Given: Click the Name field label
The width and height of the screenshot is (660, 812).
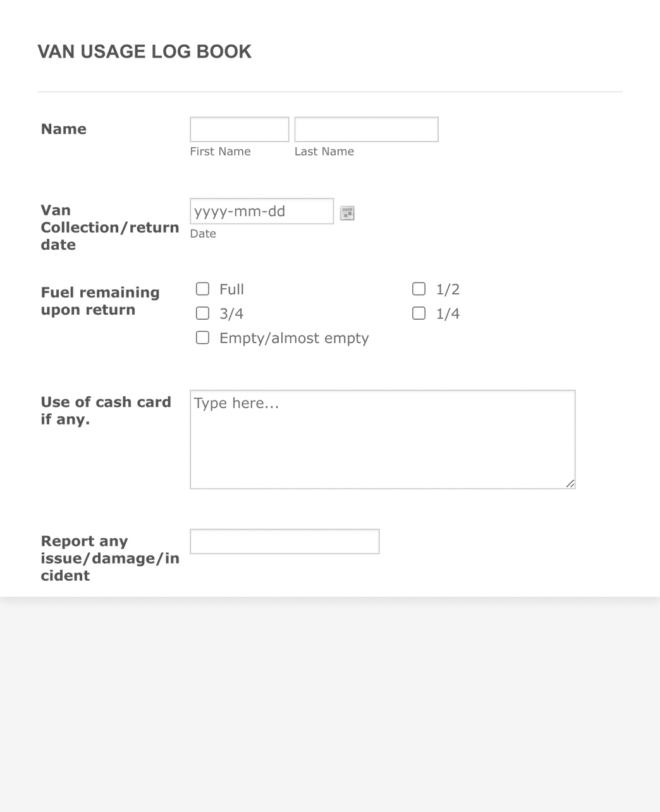Looking at the screenshot, I should pyautogui.click(x=63, y=128).
